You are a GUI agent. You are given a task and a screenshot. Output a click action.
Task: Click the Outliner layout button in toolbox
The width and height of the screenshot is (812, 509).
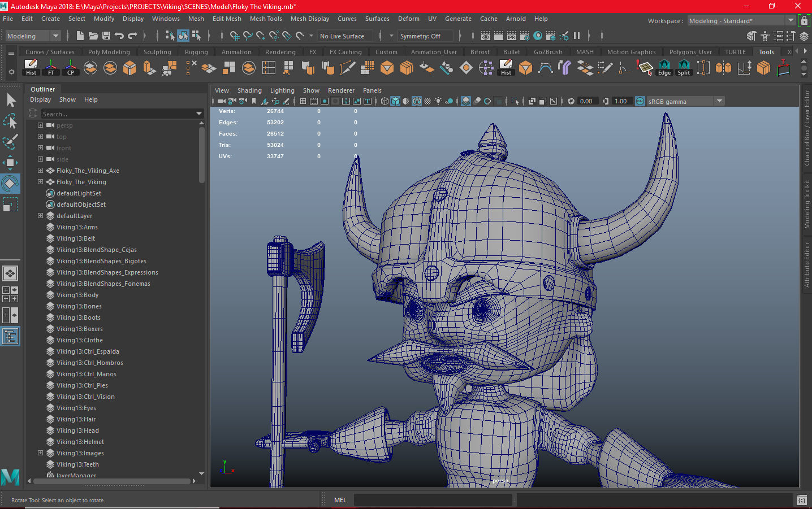point(10,337)
